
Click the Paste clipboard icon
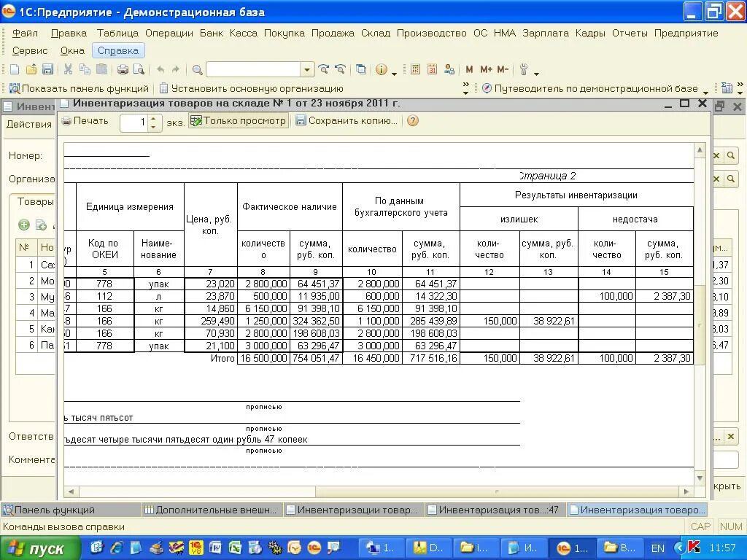[101, 69]
